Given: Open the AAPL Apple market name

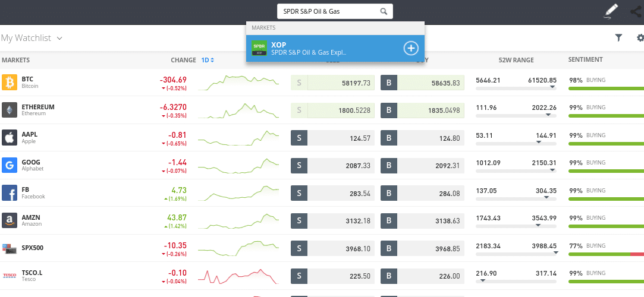Looking at the screenshot, I should [x=30, y=137].
